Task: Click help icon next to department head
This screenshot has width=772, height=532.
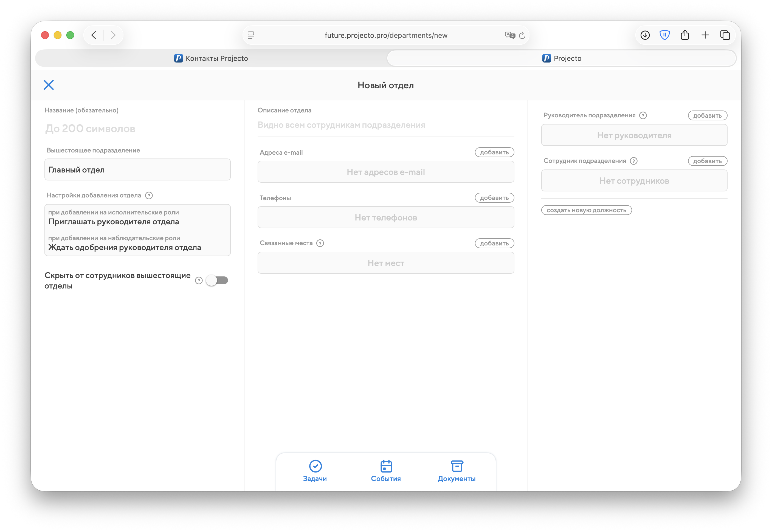Action: pyautogui.click(x=643, y=115)
